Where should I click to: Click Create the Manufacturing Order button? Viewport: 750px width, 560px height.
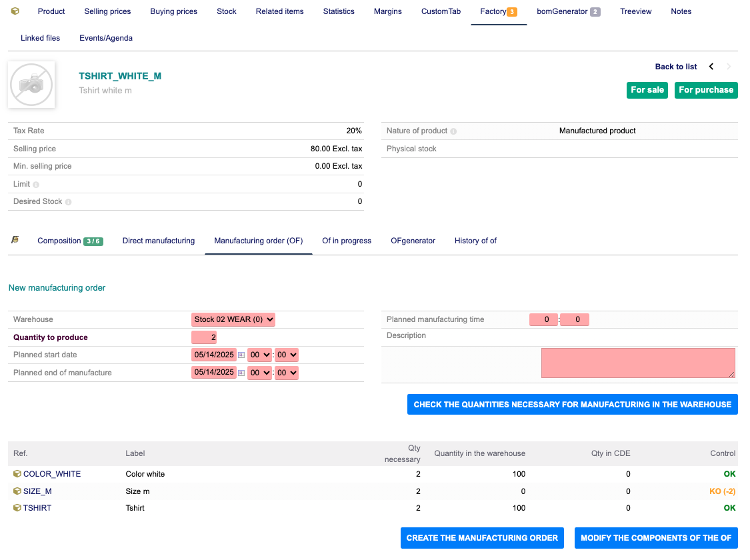click(482, 538)
